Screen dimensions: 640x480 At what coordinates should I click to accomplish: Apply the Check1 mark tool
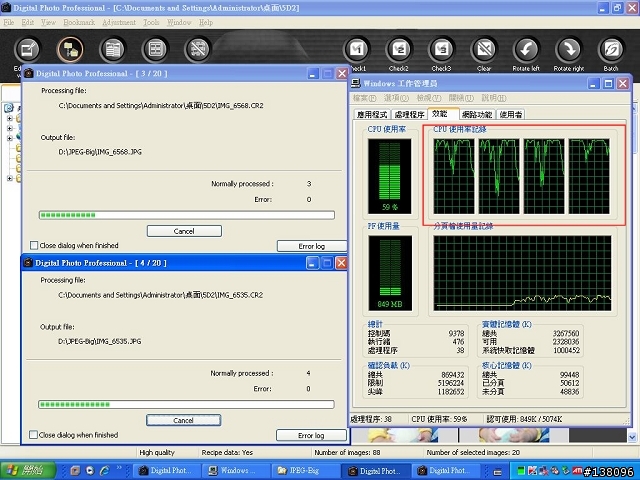[357, 50]
